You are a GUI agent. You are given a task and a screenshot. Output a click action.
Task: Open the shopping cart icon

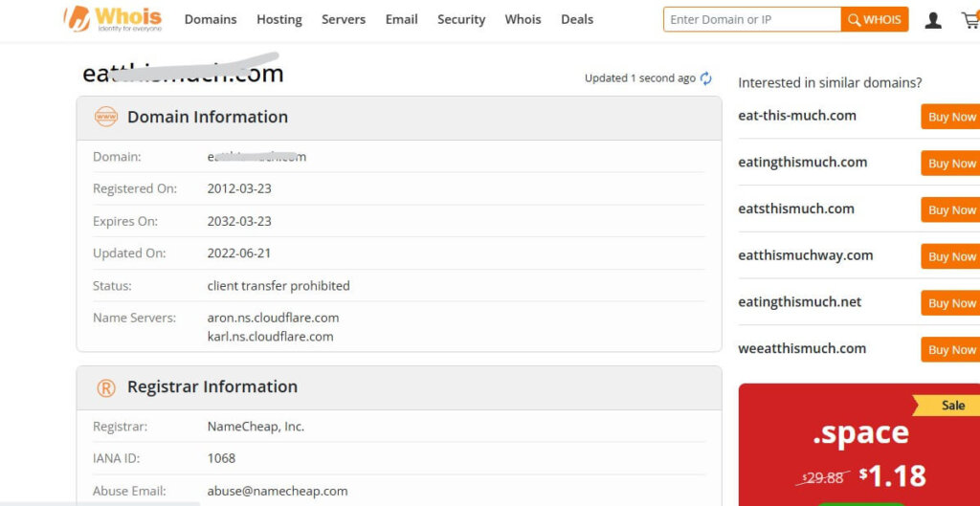(970, 20)
